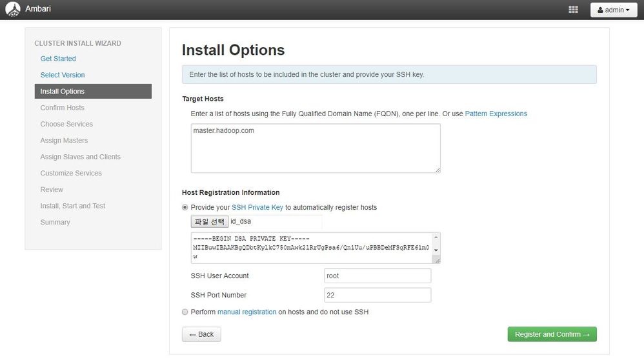Click the SSH Port Number field
The height and width of the screenshot is (362, 644).
coord(377,295)
